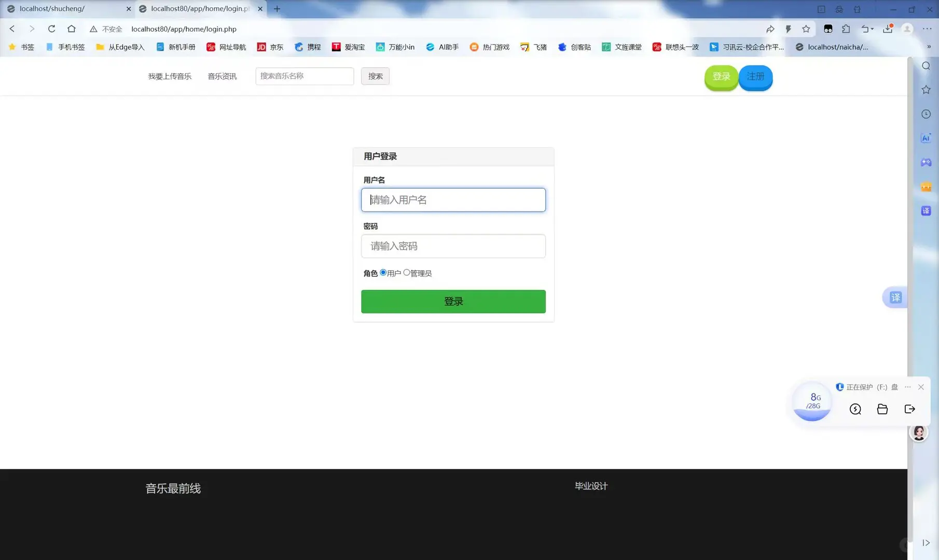Go back to the previous page
Image resolution: width=939 pixels, height=560 pixels.
tap(12, 29)
